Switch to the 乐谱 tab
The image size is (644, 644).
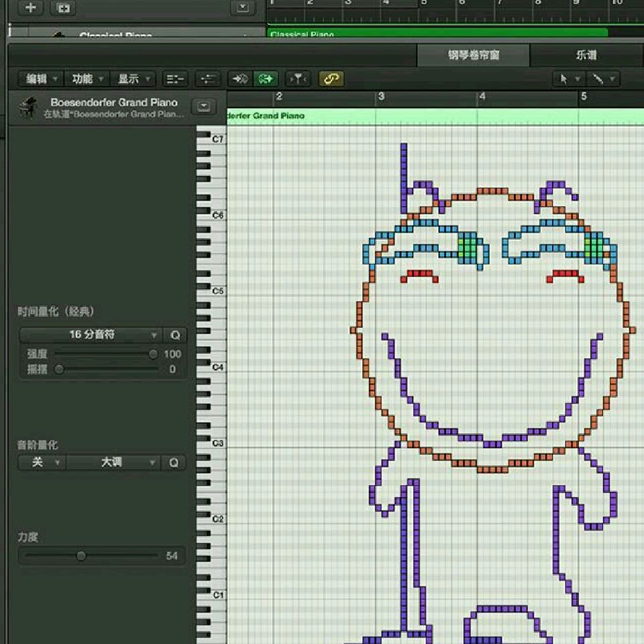[x=586, y=56]
